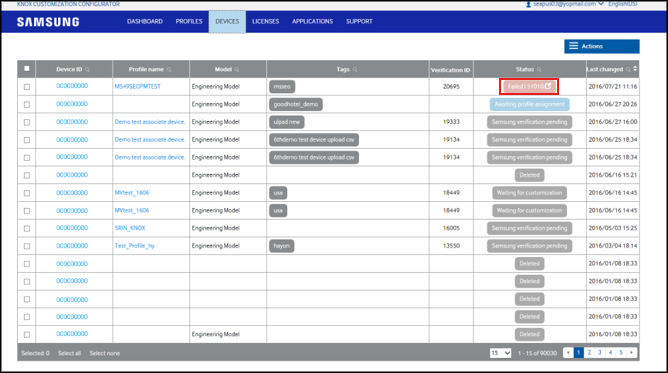The width and height of the screenshot is (668, 373).
Task: Click the Select all link
Action: click(69, 353)
